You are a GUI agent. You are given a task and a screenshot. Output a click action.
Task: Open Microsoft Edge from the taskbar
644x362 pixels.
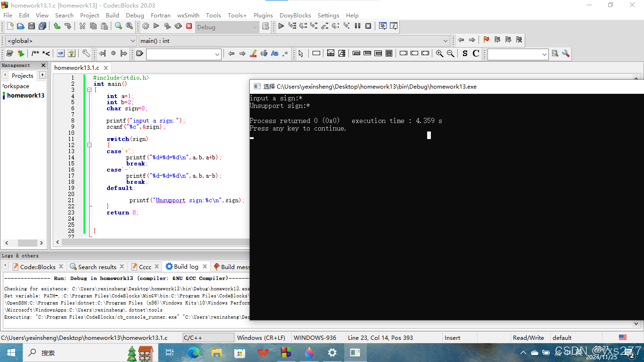coord(194,353)
